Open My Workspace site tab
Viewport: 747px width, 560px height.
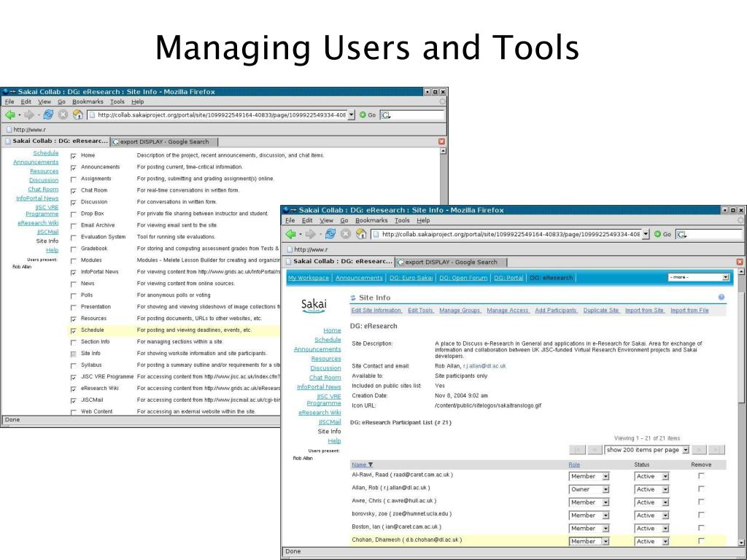click(x=309, y=278)
